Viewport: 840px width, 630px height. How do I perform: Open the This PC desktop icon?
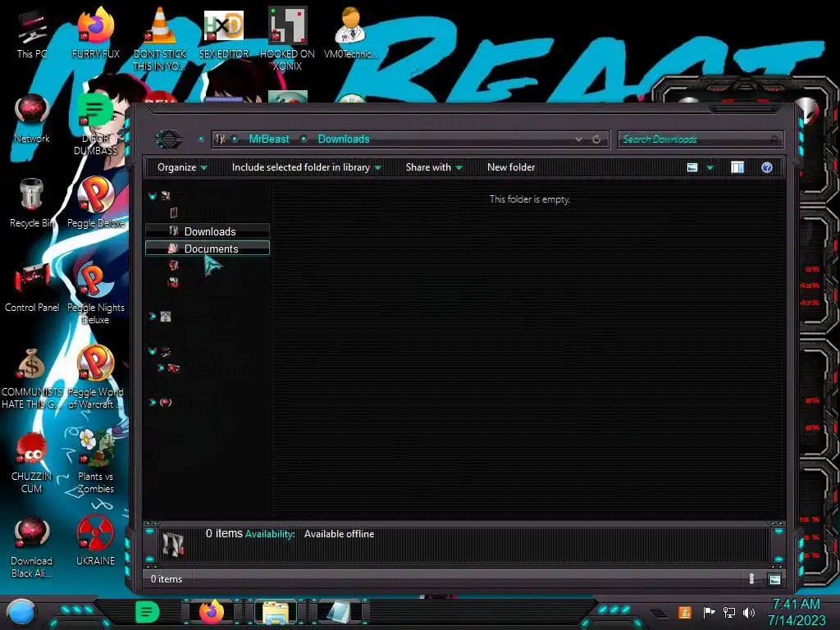tap(32, 35)
